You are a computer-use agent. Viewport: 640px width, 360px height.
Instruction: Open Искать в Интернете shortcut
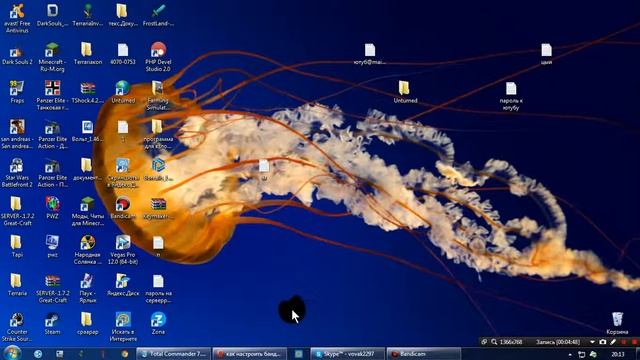coord(122,327)
